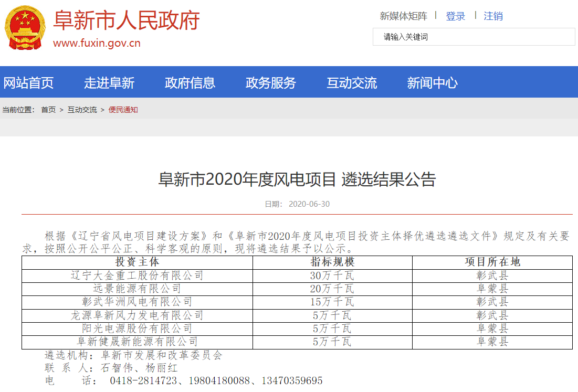The width and height of the screenshot is (578, 392).
Task: Select cell 龙源阜新风力发电有限公司
Action: pos(137,315)
